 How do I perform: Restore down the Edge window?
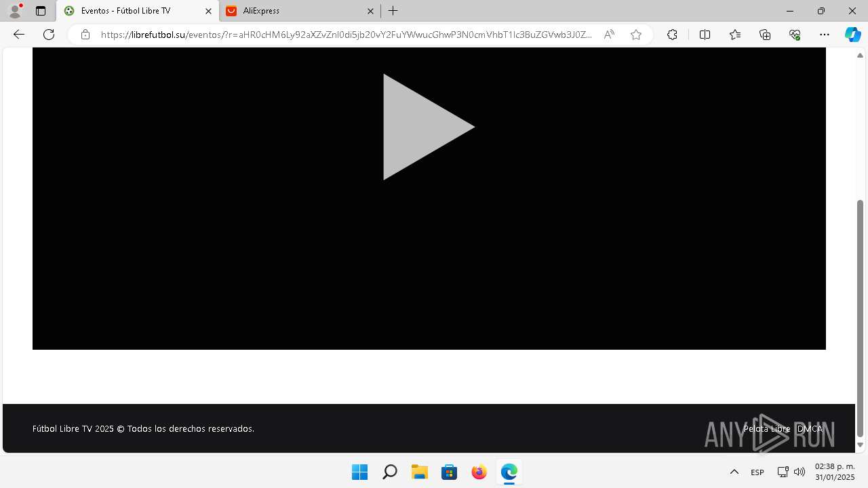pyautogui.click(x=821, y=11)
